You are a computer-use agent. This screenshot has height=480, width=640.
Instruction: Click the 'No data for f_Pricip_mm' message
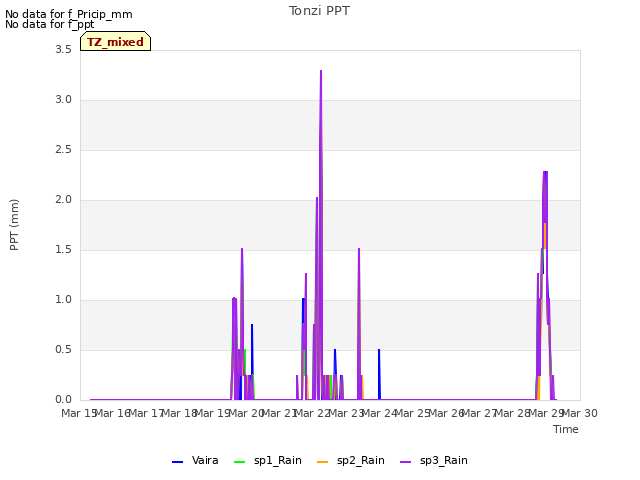pos(69,14)
